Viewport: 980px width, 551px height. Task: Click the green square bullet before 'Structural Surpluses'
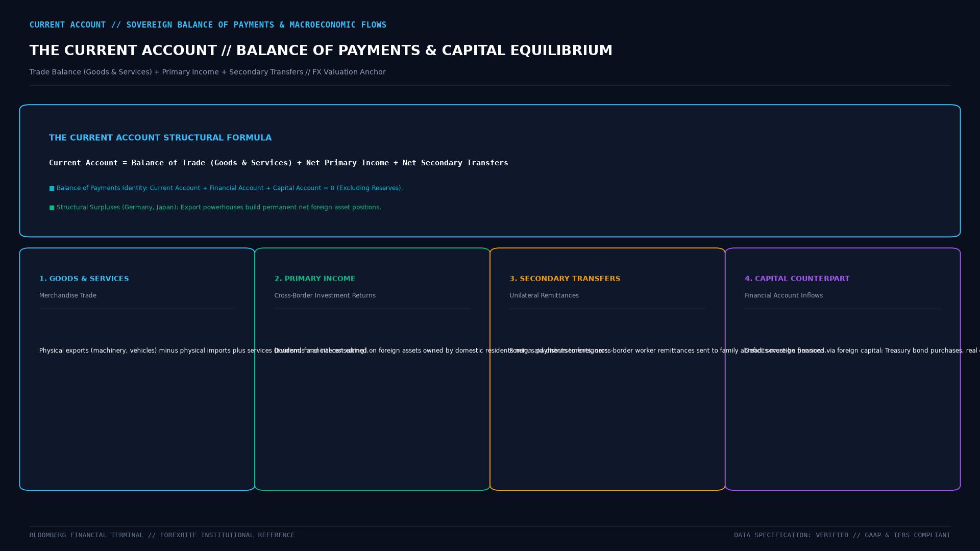point(52,208)
